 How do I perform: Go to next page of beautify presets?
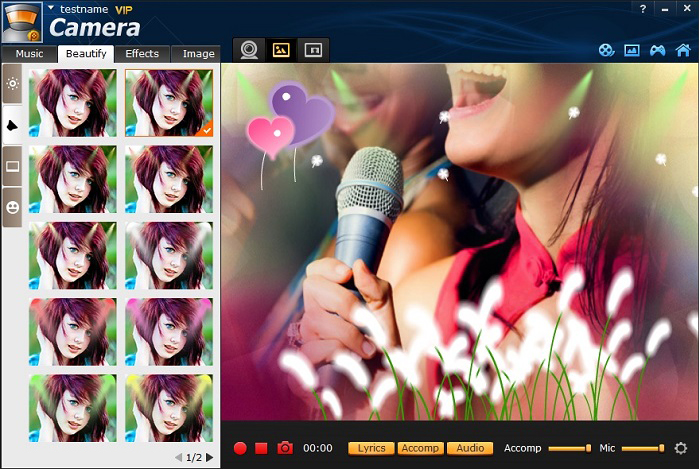(210, 457)
